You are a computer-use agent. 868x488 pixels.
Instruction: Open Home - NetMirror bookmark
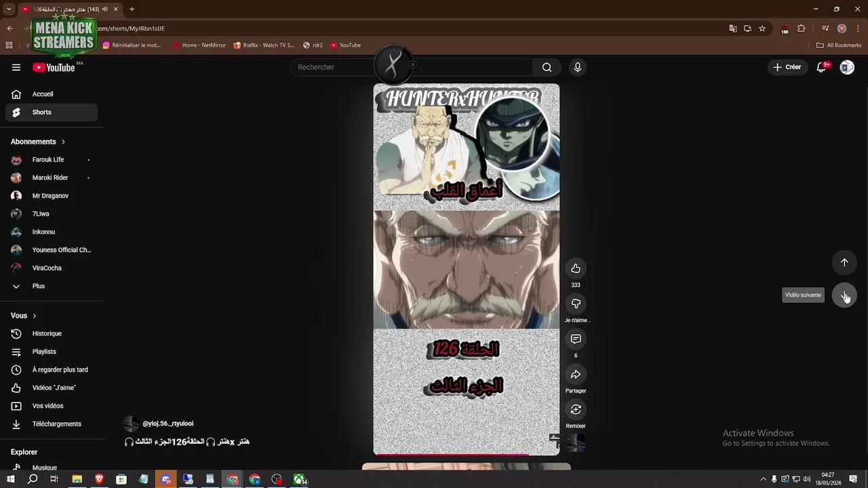click(x=199, y=45)
